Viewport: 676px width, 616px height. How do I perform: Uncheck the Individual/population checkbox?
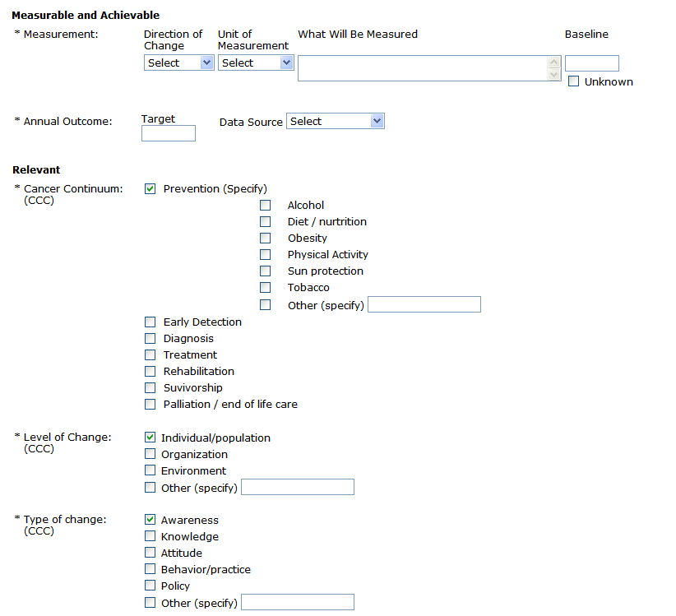(150, 438)
